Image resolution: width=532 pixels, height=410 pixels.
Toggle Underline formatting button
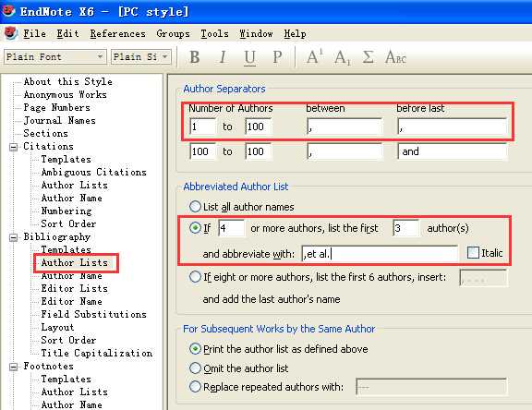pyautogui.click(x=249, y=57)
